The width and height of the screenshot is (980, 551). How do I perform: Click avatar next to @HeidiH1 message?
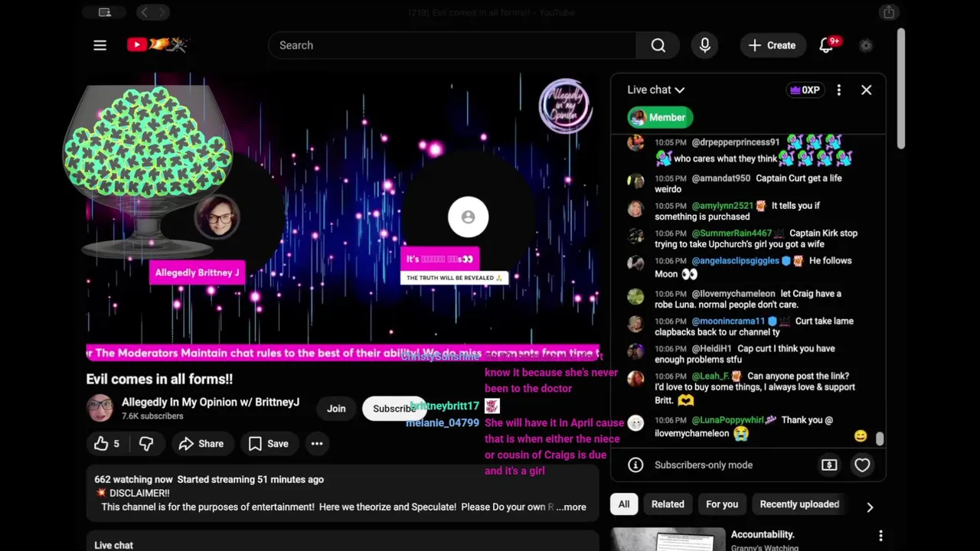coord(635,351)
